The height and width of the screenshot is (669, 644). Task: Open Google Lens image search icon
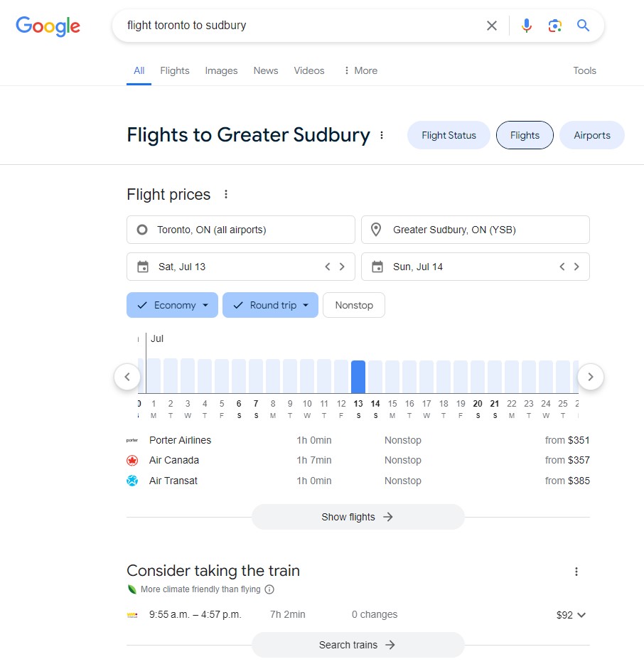[555, 26]
